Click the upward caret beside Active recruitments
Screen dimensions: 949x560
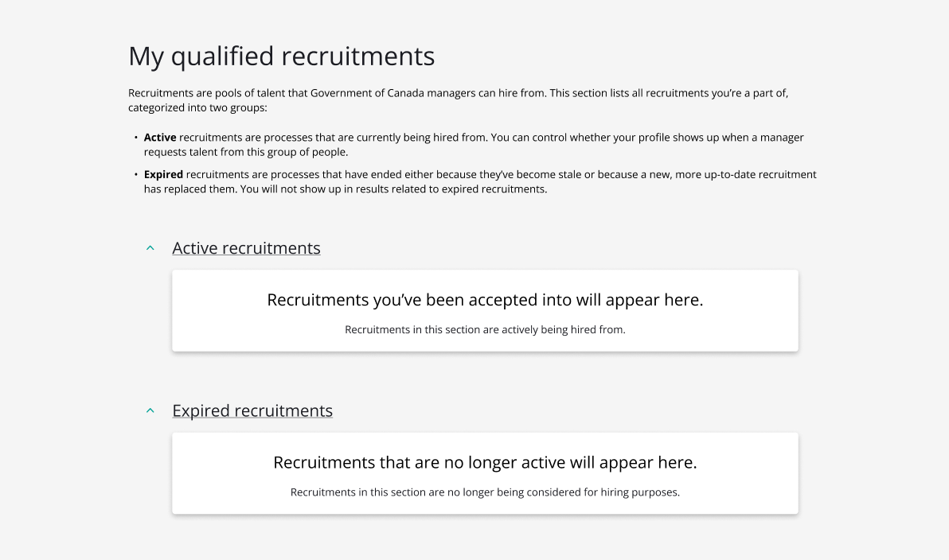(x=150, y=247)
